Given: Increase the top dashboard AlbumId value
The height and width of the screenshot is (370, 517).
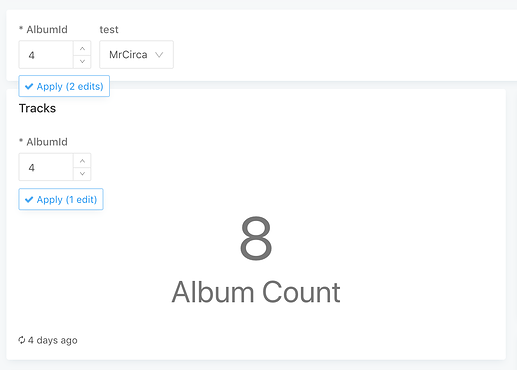Looking at the screenshot, I should [82, 48].
